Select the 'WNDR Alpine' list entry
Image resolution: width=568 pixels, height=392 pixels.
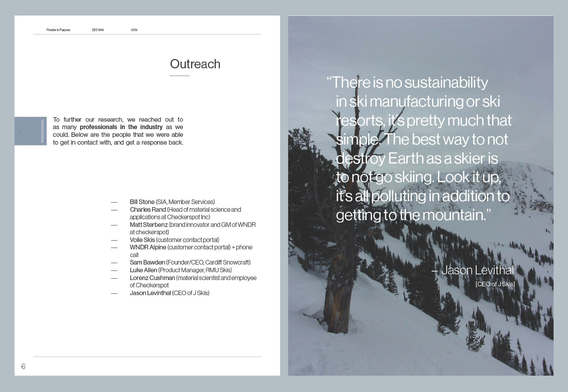click(x=191, y=251)
